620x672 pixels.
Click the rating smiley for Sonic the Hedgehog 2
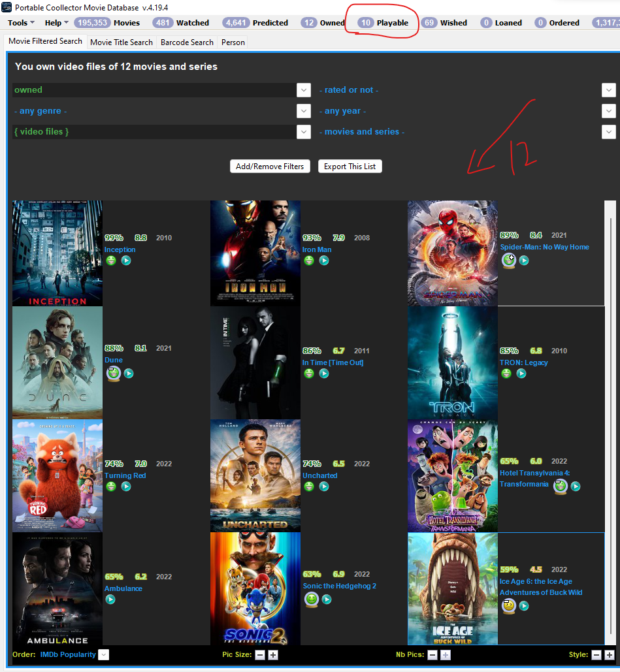tap(312, 599)
